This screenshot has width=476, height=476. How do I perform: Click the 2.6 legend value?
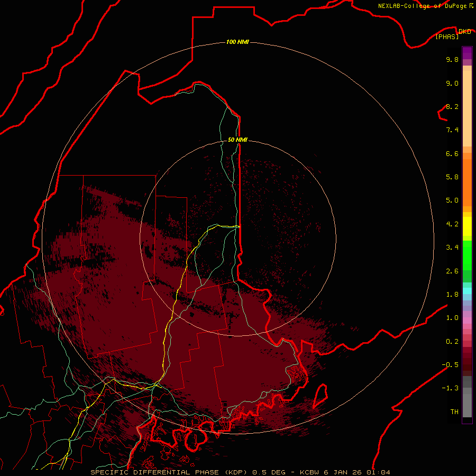pyautogui.click(x=452, y=271)
